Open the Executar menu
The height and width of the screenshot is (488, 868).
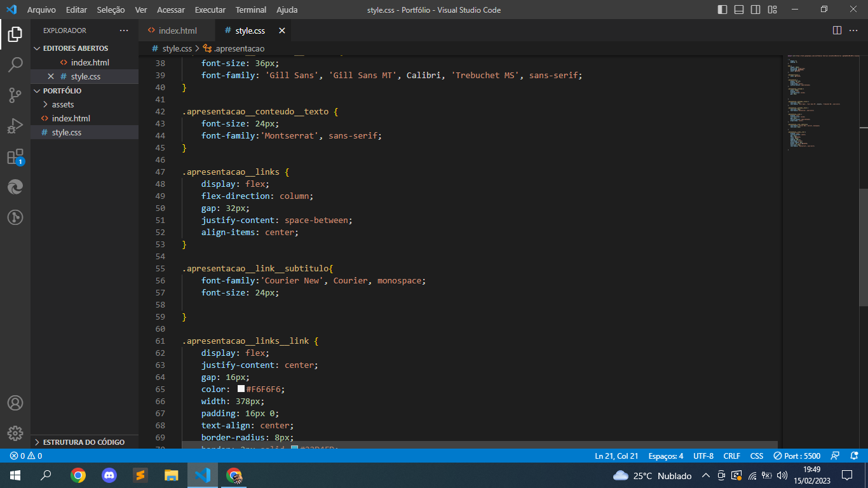pyautogui.click(x=210, y=10)
